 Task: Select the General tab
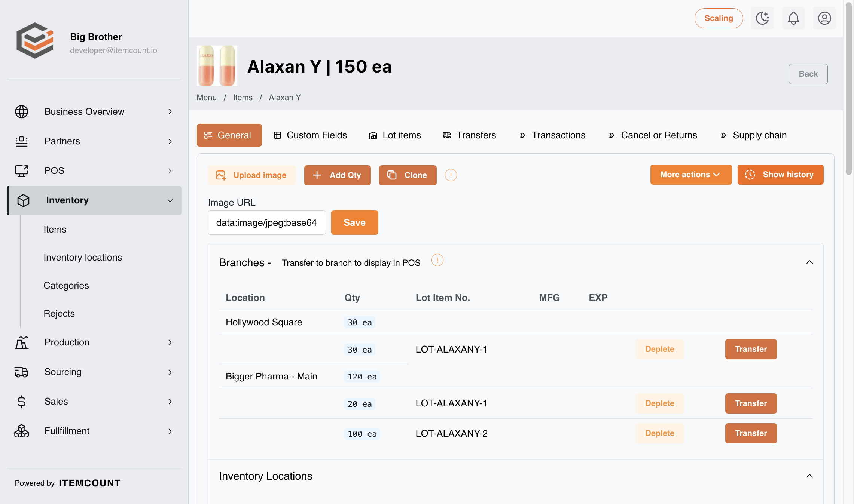point(229,135)
